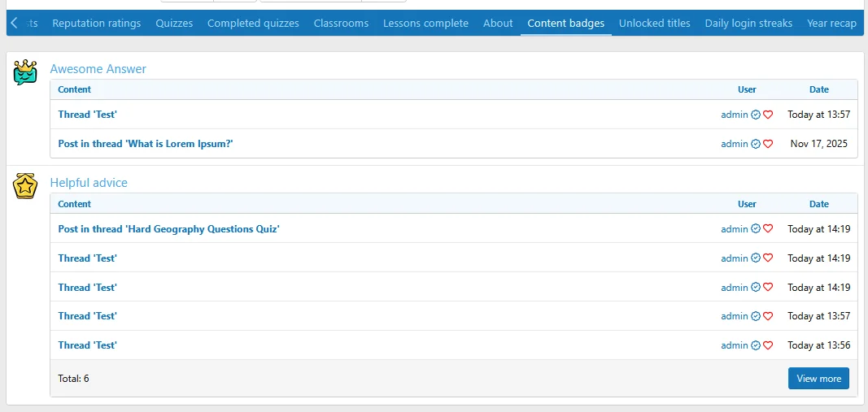Image resolution: width=868 pixels, height=412 pixels.
Task: Open the Daily login streaks tab
Action: coord(748,24)
